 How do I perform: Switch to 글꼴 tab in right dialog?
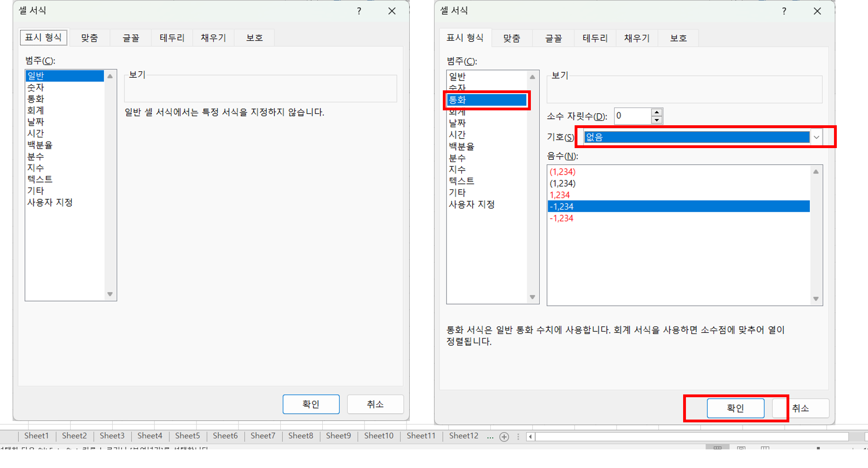553,38
